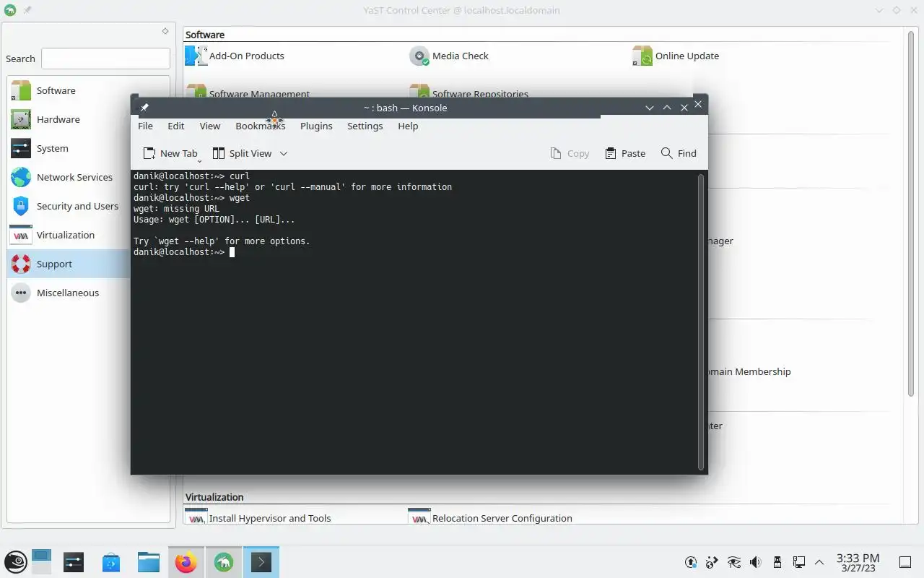The width and height of the screenshot is (924, 578).
Task: Switch to YaST window via taskbar icon
Action: click(x=224, y=562)
